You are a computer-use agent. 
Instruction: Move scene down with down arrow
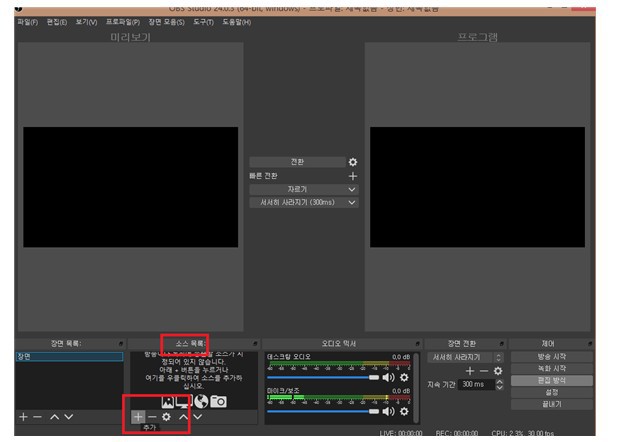click(68, 416)
